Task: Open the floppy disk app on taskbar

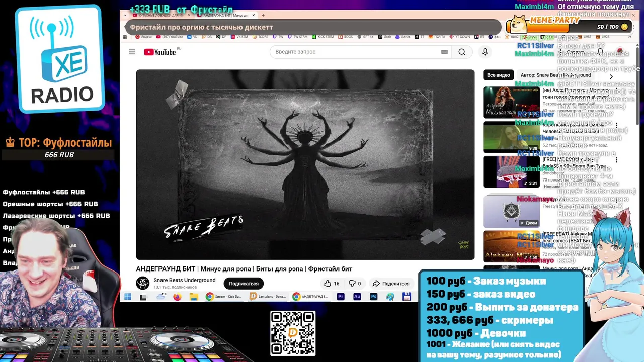Action: pyautogui.click(x=407, y=297)
